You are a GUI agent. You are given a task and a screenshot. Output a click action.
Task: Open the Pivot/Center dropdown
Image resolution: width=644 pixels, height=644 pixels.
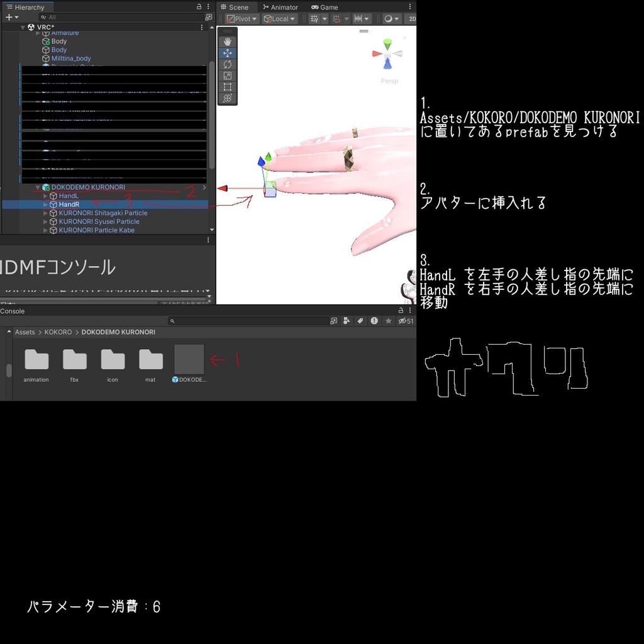[242, 19]
